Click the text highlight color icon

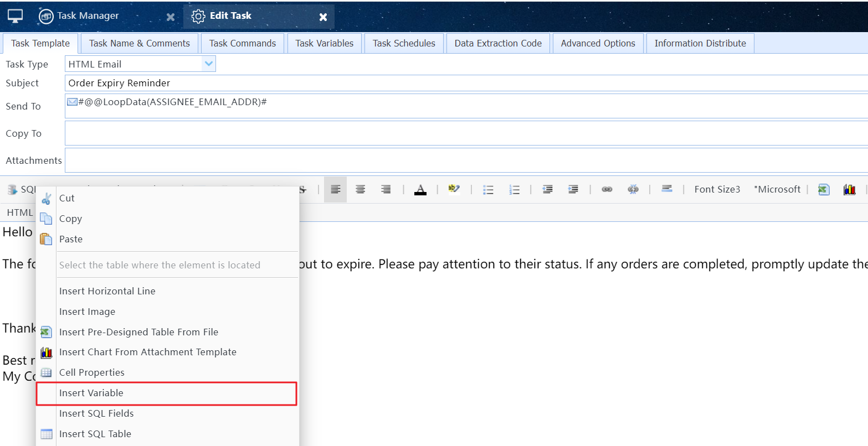click(x=454, y=189)
